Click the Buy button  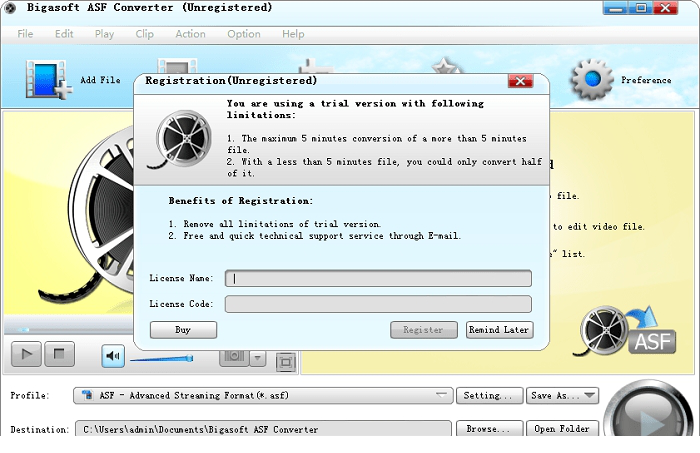pos(183,329)
